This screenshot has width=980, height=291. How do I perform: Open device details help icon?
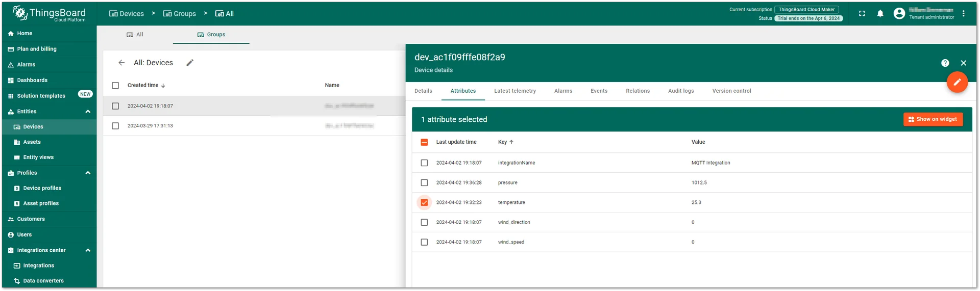tap(945, 63)
